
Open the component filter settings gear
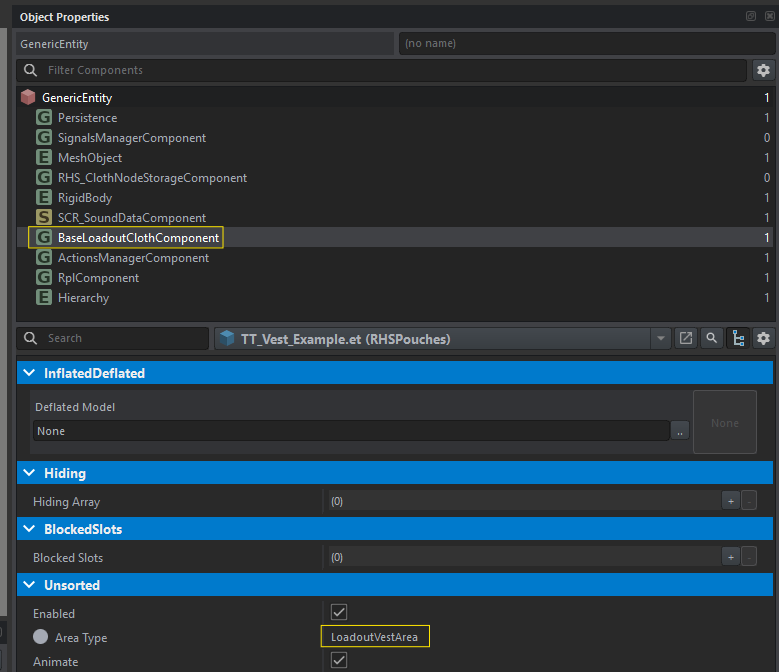pos(763,70)
